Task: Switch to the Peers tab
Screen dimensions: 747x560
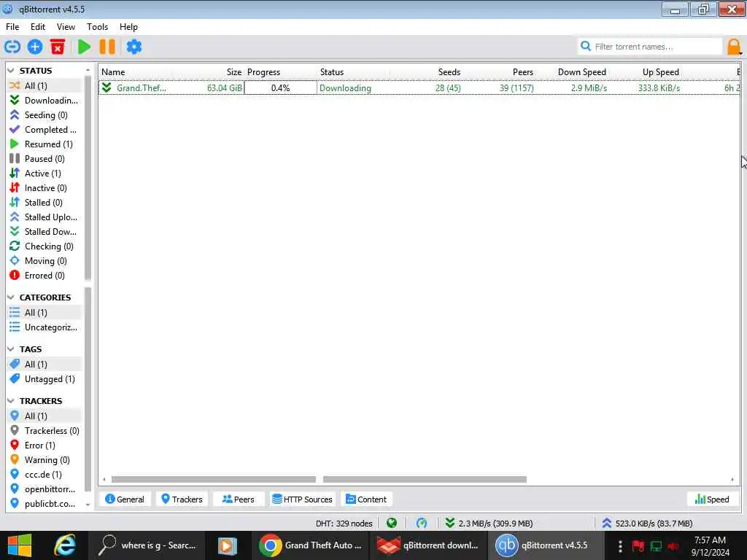Action: click(x=239, y=499)
